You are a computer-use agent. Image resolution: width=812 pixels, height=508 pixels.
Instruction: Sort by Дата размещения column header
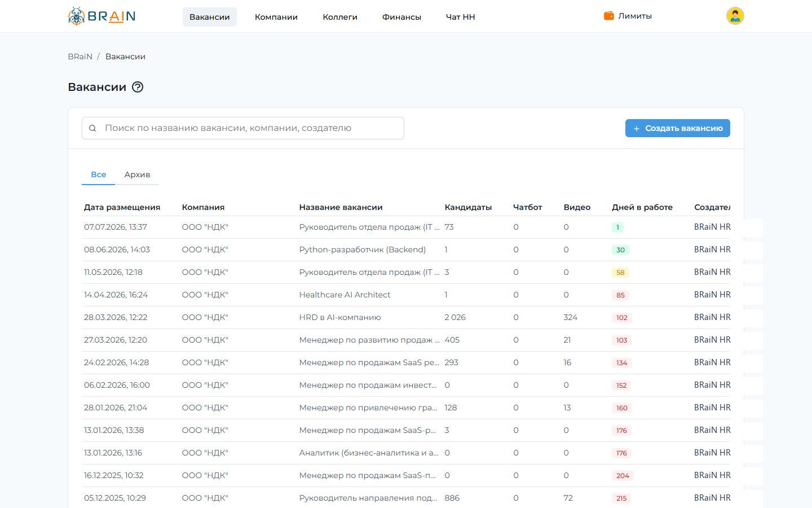click(x=122, y=207)
